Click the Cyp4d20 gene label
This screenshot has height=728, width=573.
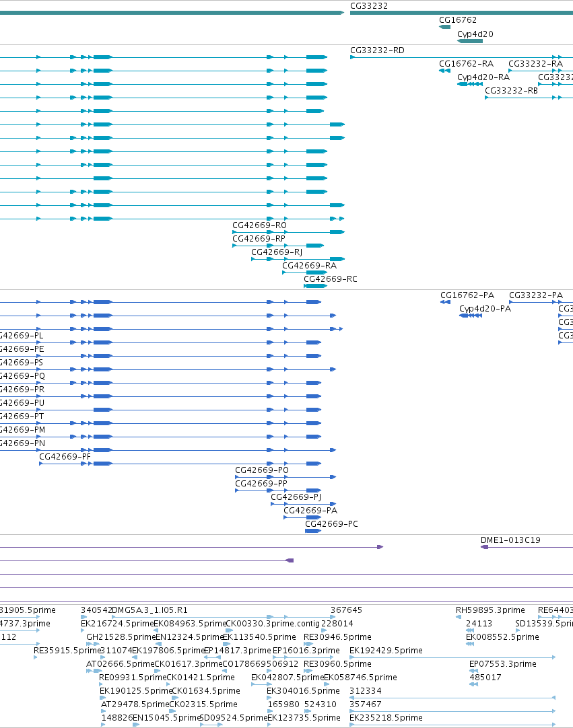[x=475, y=34]
